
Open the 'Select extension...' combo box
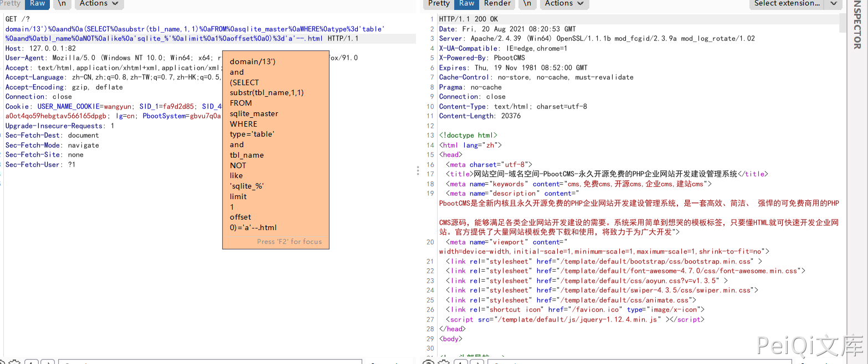click(x=787, y=3)
